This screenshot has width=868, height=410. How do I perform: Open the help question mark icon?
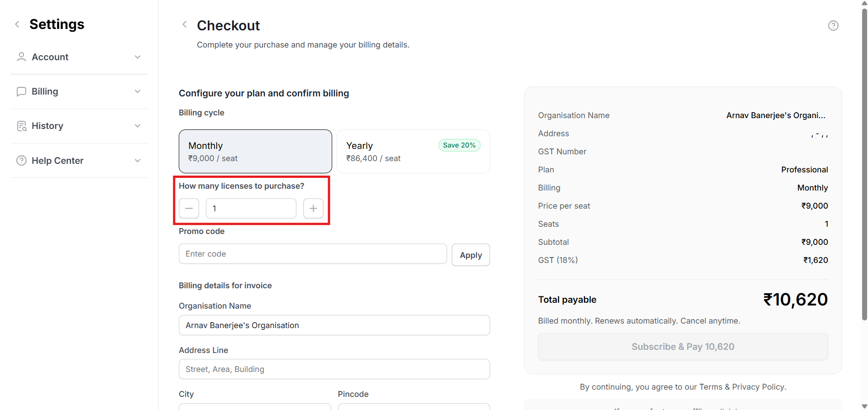pos(833,26)
